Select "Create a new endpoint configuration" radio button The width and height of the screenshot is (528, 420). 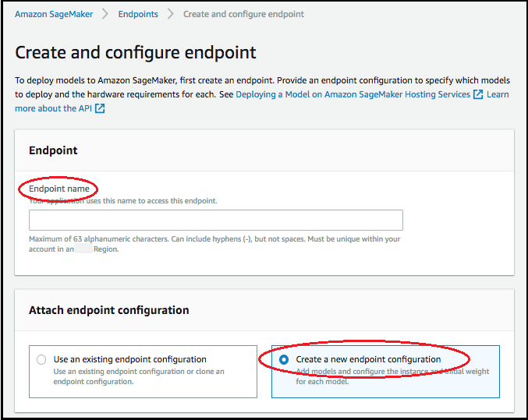pos(284,360)
